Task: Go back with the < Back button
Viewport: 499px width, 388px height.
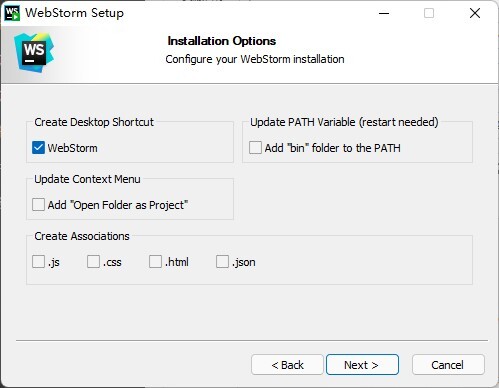Action: (x=287, y=365)
